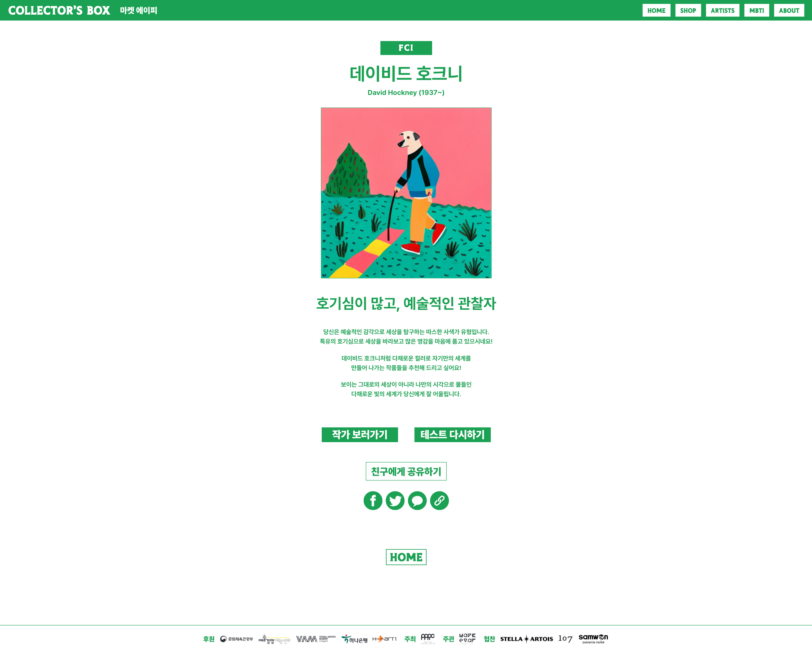This screenshot has height=653, width=812.
Task: Open MBTI in top navigation
Action: pyautogui.click(x=757, y=11)
